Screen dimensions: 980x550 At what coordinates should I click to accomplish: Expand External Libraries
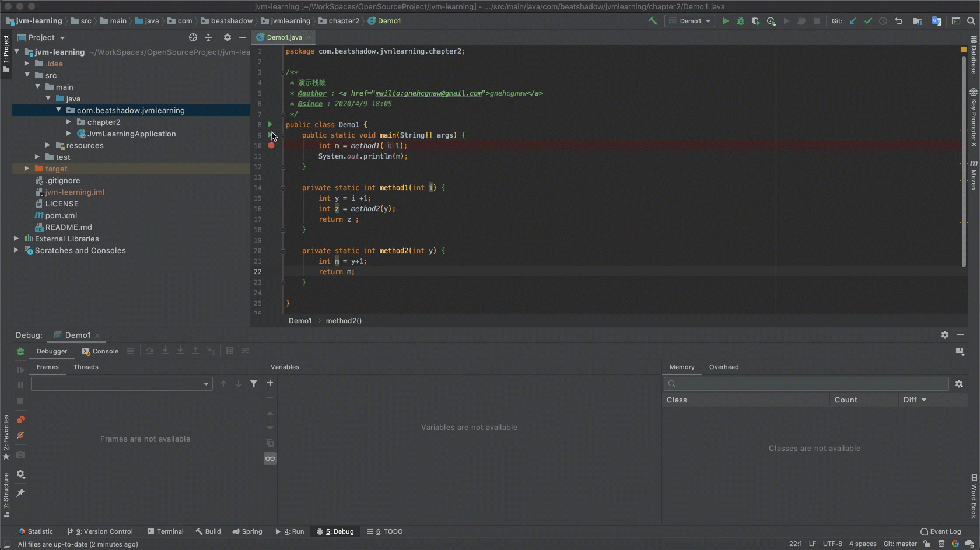tap(16, 239)
